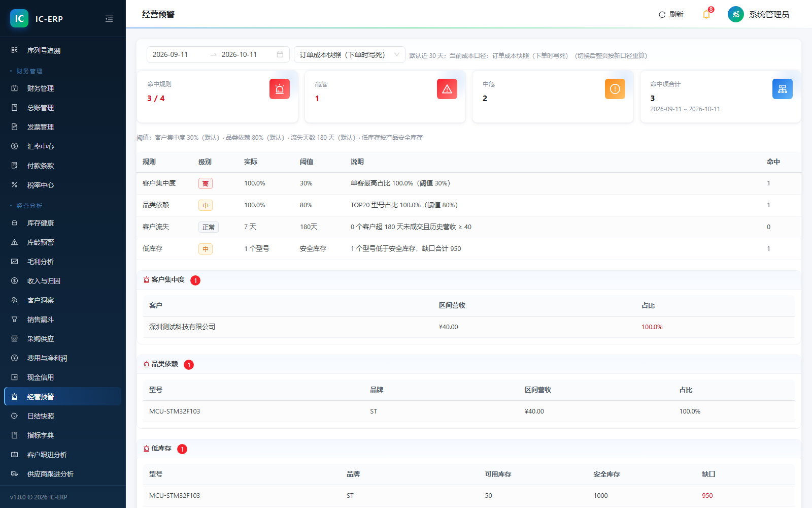Open 财务管理 menu item
812x508 pixels.
[62, 88]
